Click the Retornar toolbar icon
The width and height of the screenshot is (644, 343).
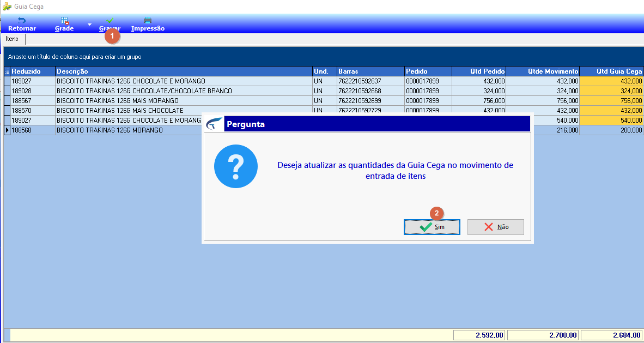[x=22, y=20]
